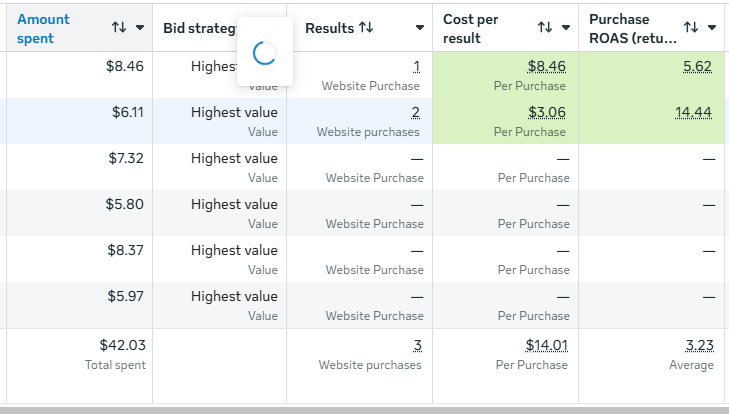The width and height of the screenshot is (729, 414).
Task: Click the Amount spent header link
Action: coord(43,28)
